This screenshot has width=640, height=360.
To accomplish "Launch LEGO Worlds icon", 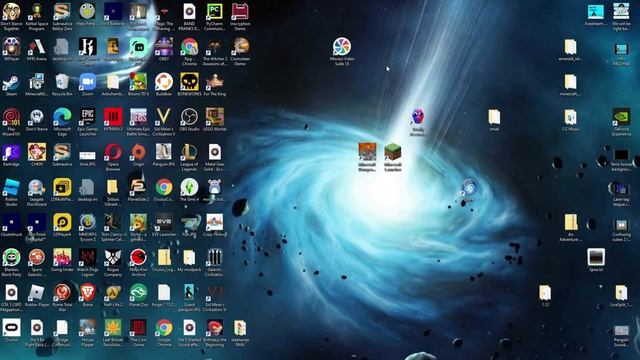I will tap(214, 117).
